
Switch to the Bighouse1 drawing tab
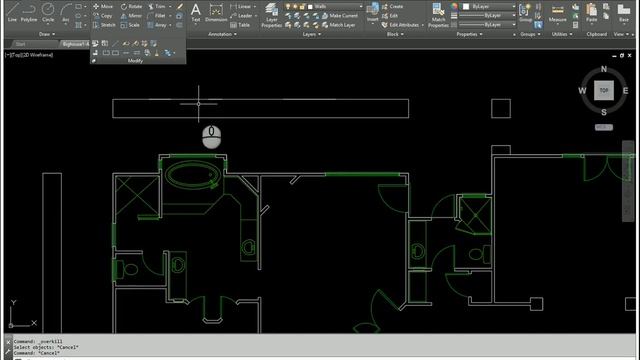(x=76, y=44)
